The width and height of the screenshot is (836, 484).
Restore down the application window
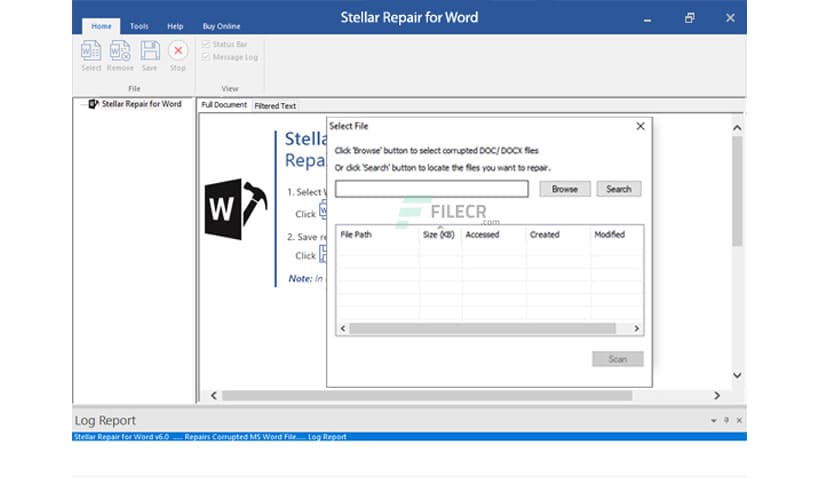coord(689,18)
